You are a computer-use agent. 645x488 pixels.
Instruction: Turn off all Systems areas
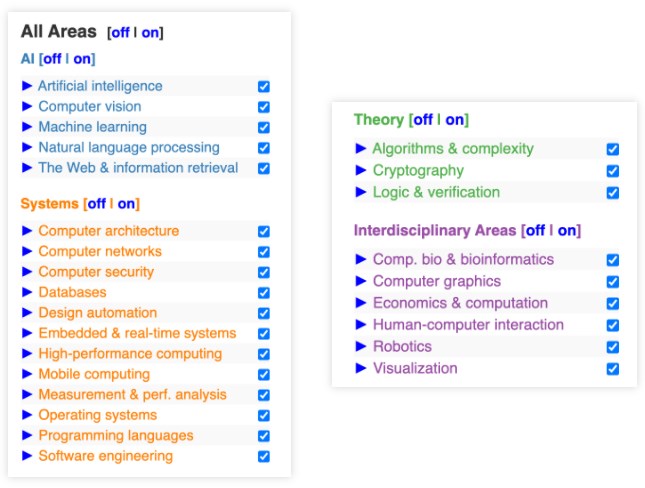97,204
